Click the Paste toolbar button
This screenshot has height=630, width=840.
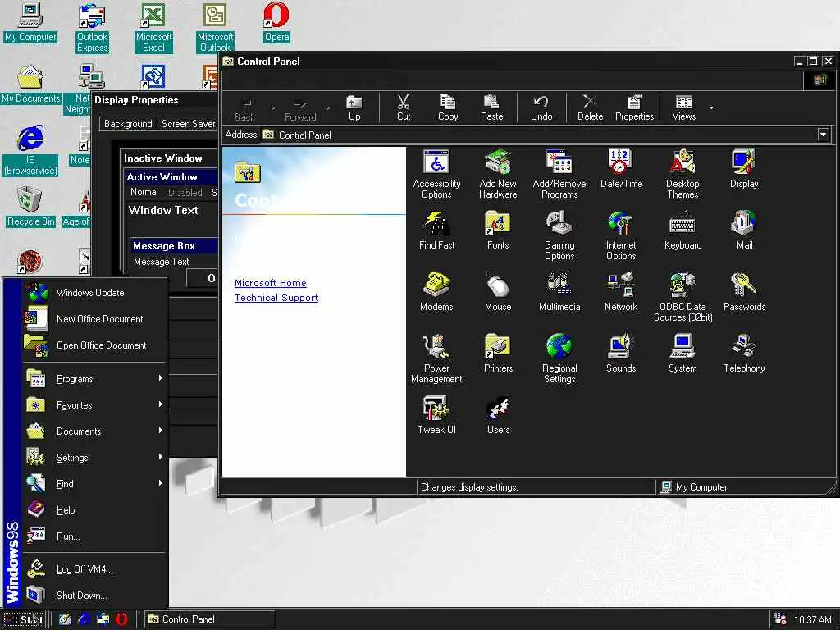[x=492, y=107]
